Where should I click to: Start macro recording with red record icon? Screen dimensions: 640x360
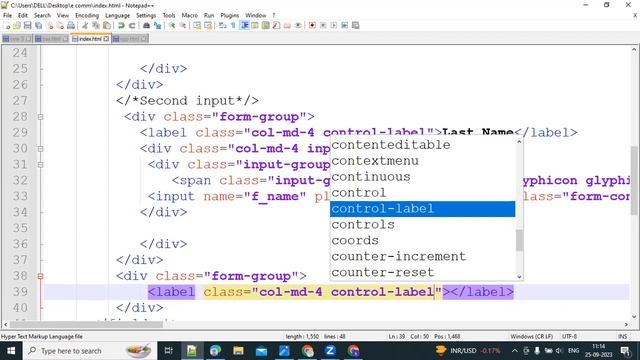312,25
